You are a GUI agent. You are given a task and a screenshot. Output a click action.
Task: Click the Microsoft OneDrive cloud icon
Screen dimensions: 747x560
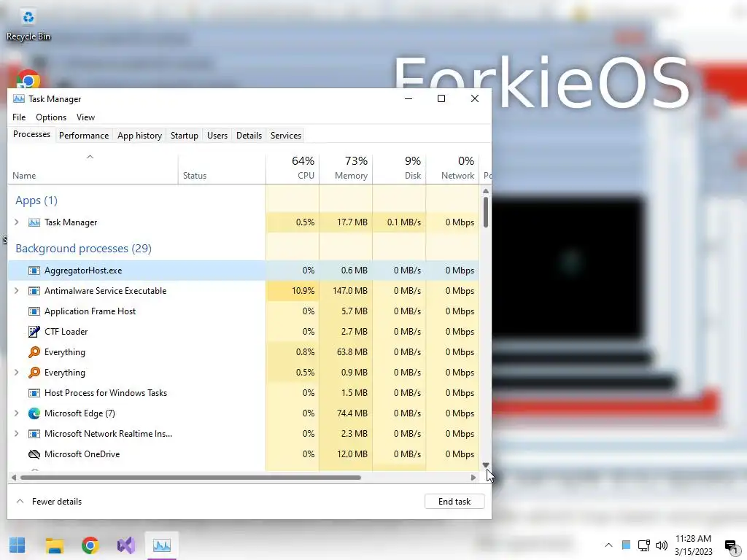[x=34, y=454]
